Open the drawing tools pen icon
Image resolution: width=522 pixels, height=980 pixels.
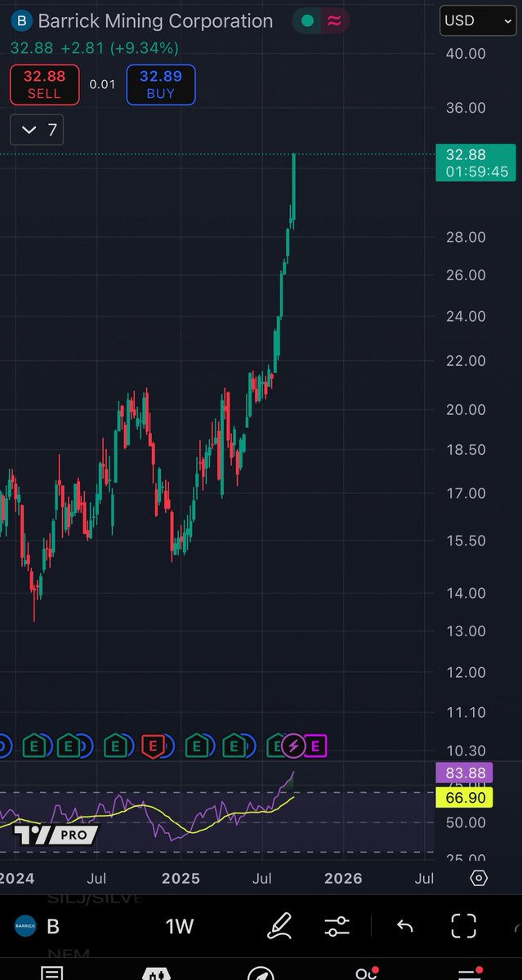click(x=280, y=925)
